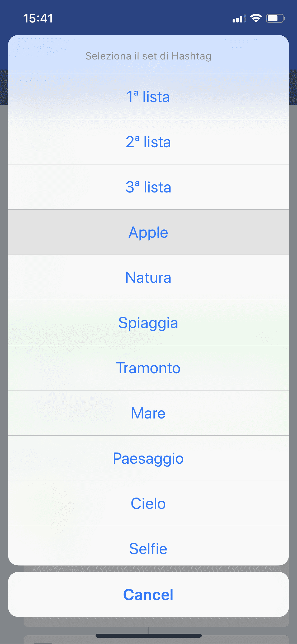Tap the 15:41 clock in status bar
297x644 pixels.
tap(38, 19)
